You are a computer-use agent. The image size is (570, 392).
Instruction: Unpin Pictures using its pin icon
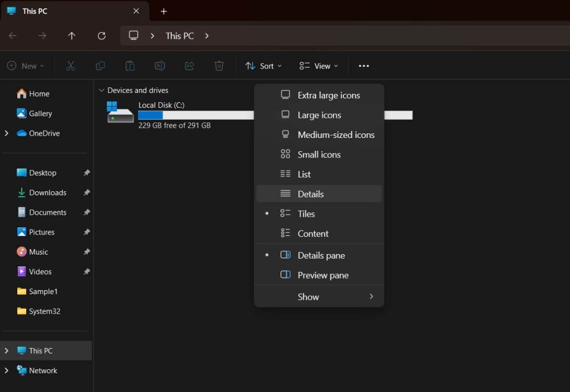[x=86, y=232]
